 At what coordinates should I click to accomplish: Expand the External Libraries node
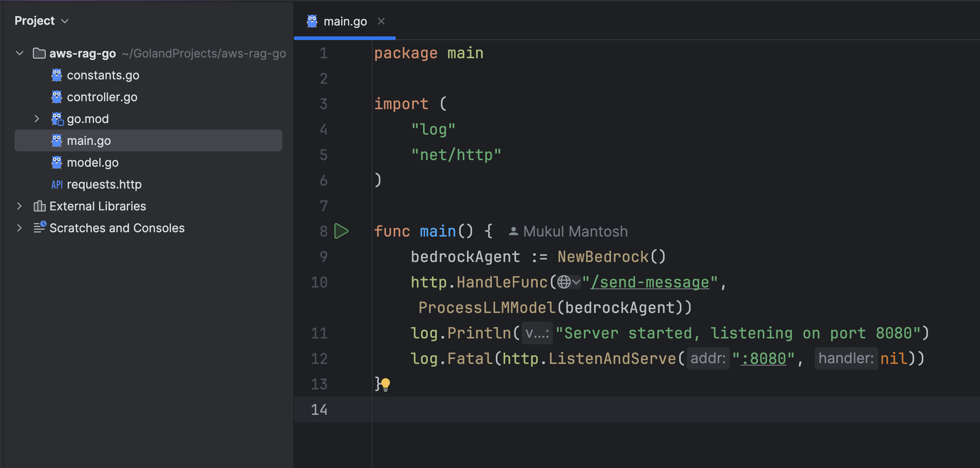(19, 206)
